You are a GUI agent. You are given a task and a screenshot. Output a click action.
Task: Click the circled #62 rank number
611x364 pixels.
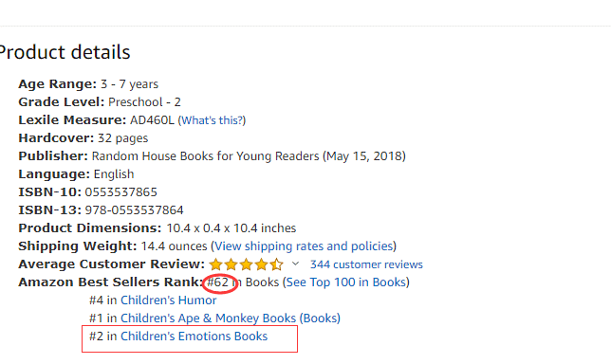[x=218, y=282]
